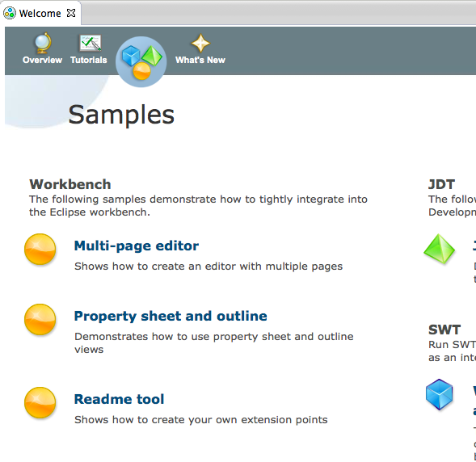Image resolution: width=476 pixels, height=462 pixels.
Task: Click the Overview label
Action: point(42,60)
